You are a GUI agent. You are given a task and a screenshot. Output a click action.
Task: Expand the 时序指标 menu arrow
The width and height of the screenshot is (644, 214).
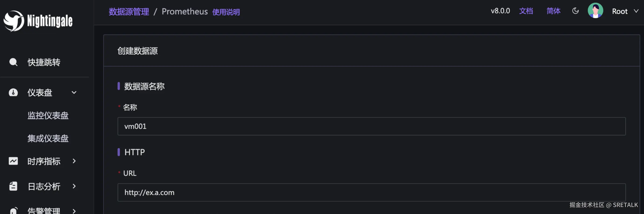point(74,161)
